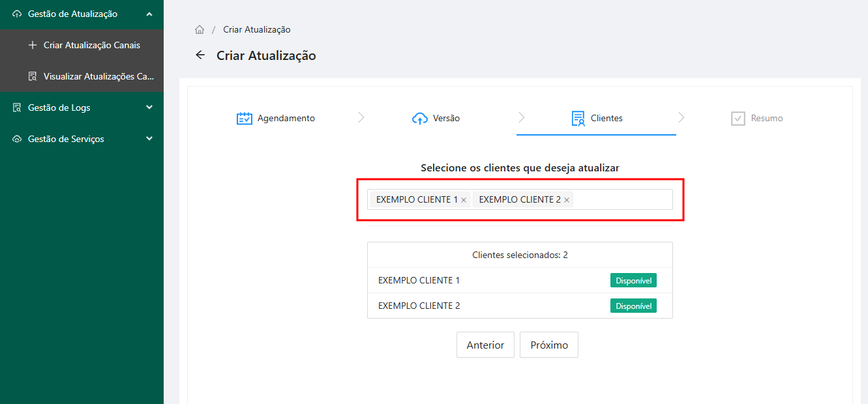
Task: Remove EXEMPLO CLIENTE 2 tag
Action: coord(567,200)
